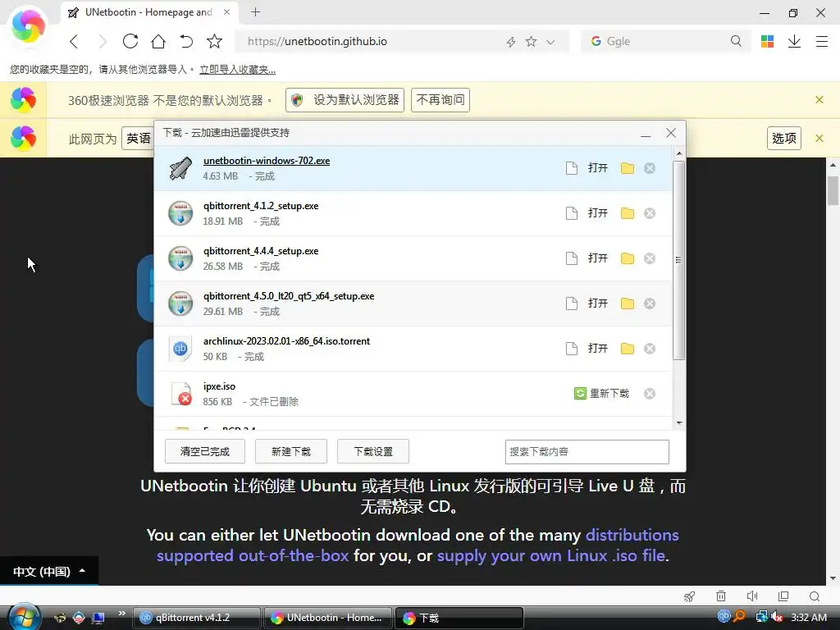Remove unetbootin-windows-702.exe from download list

[650, 168]
